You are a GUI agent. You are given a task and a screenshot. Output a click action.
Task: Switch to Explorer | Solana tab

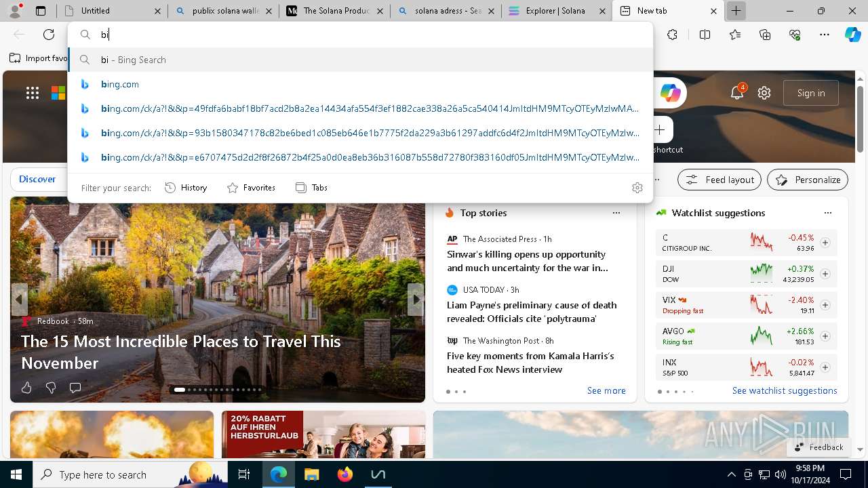(x=558, y=11)
